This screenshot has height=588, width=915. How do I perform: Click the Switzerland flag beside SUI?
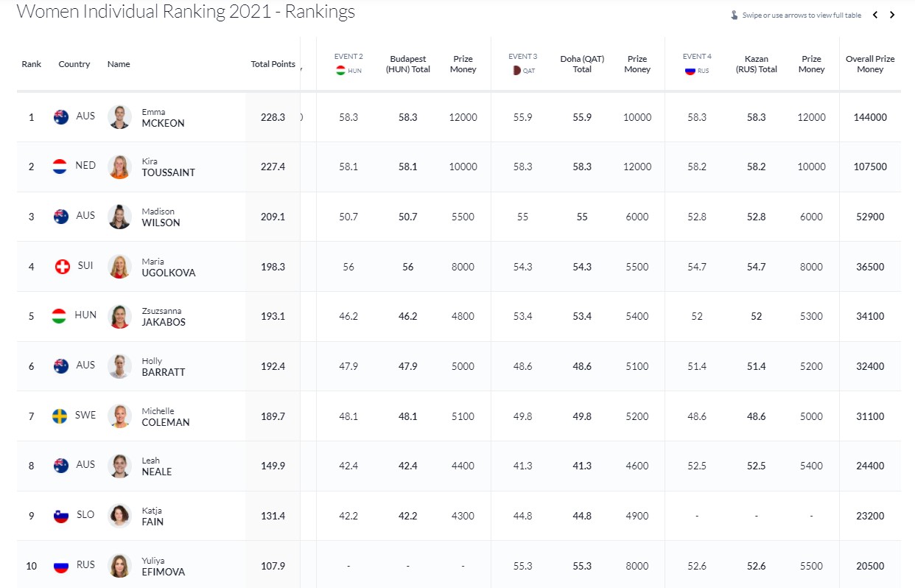click(x=63, y=266)
